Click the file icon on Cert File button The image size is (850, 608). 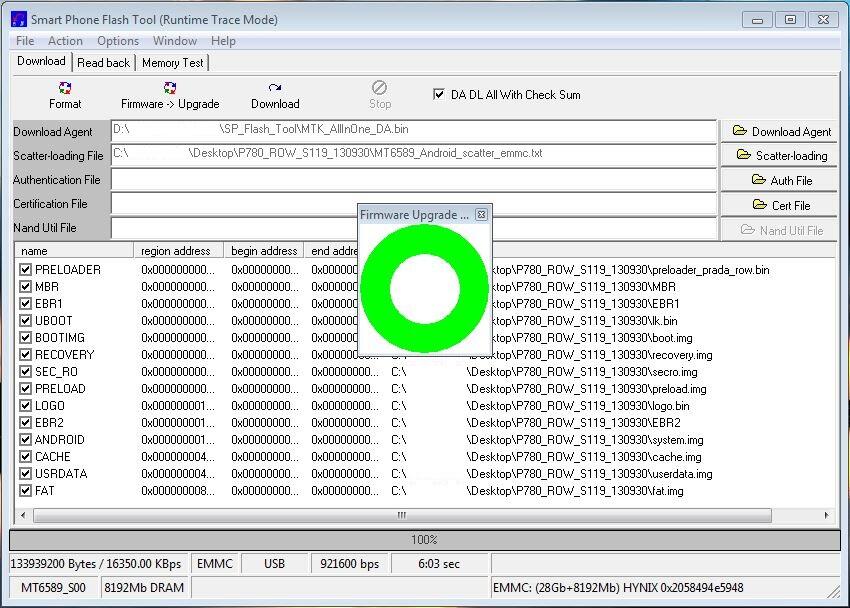(x=761, y=204)
